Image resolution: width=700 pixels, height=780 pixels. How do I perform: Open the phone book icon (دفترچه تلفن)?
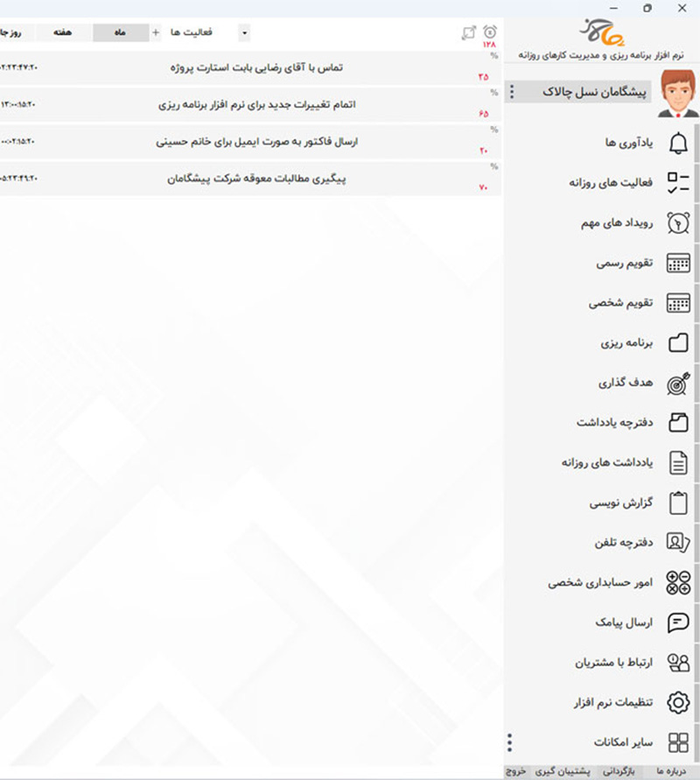pos(678,543)
